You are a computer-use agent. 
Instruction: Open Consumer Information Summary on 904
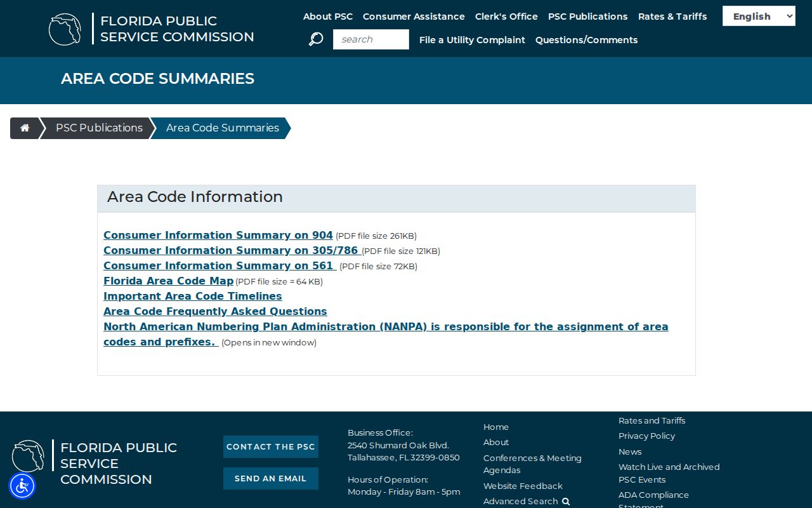click(218, 236)
